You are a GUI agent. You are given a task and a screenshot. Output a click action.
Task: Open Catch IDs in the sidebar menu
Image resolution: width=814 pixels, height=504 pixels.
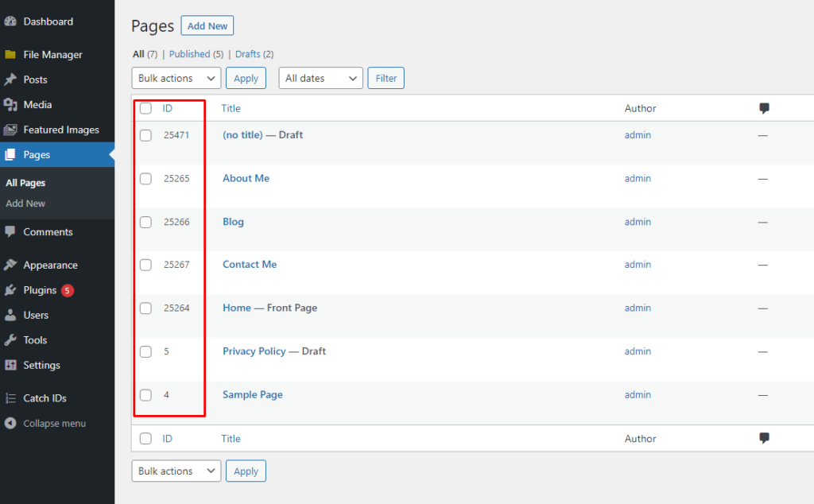[x=45, y=398]
